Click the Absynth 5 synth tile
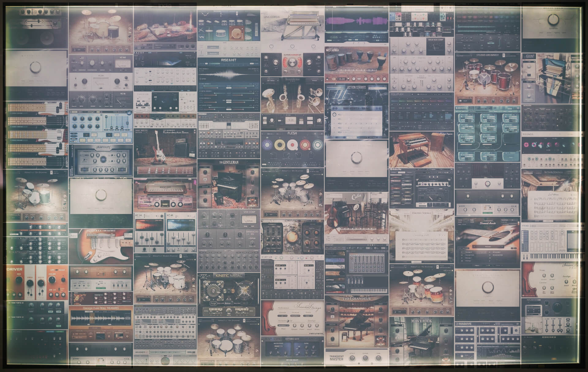588x372 pixels. (488, 134)
